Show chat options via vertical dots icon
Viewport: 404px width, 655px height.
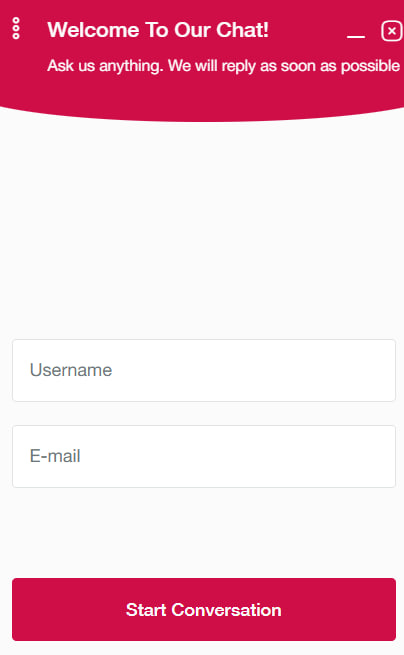16,28
